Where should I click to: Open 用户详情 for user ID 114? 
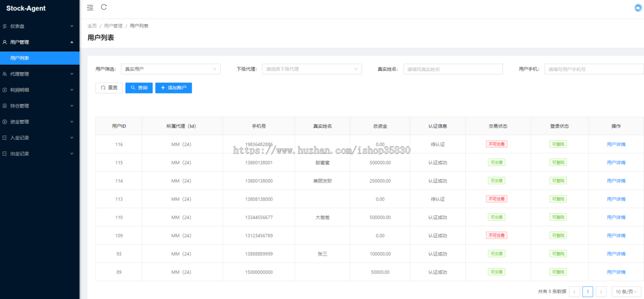click(x=616, y=181)
